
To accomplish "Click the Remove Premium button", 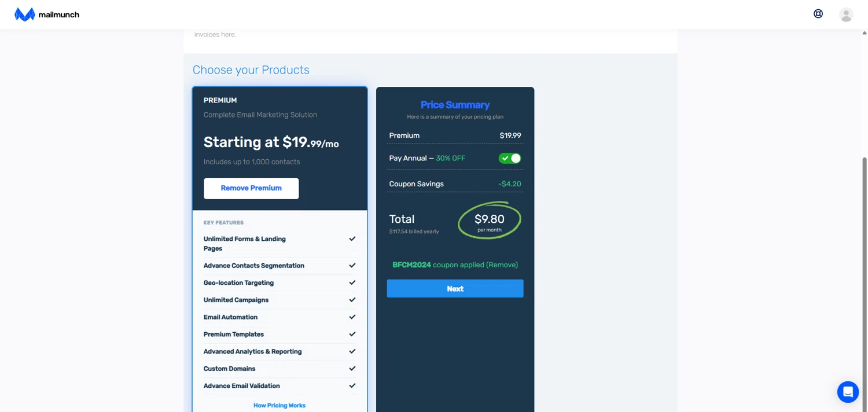I will click(251, 188).
